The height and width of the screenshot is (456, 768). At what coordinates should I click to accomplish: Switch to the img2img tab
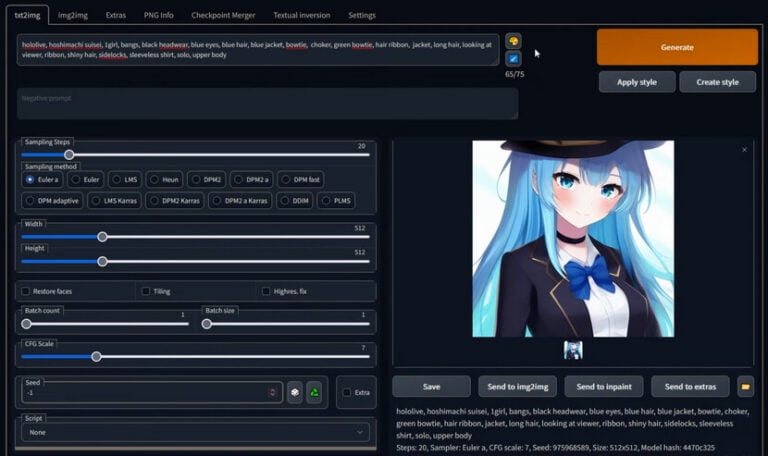click(72, 15)
